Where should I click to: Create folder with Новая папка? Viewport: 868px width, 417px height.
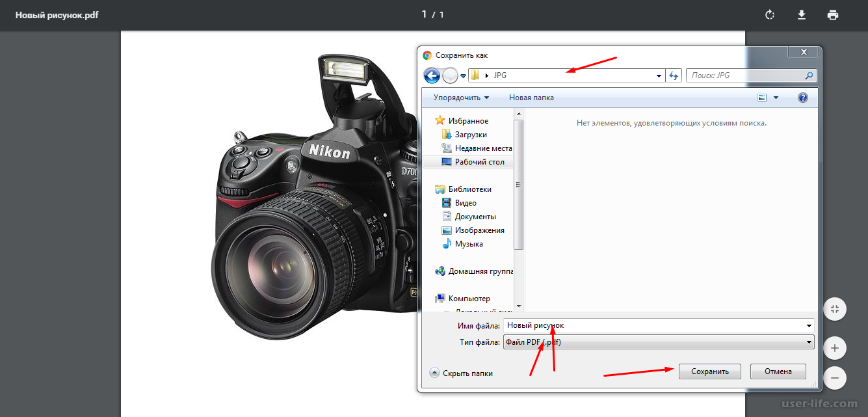pos(531,98)
